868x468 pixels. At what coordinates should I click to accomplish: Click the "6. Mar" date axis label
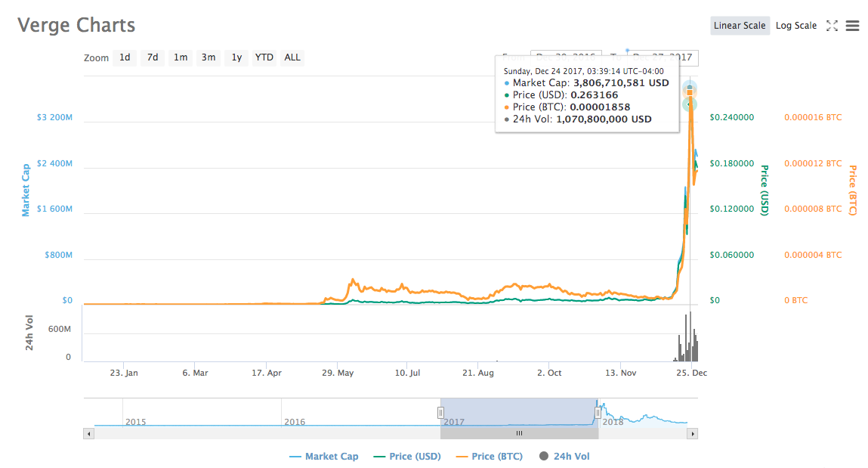[196, 373]
